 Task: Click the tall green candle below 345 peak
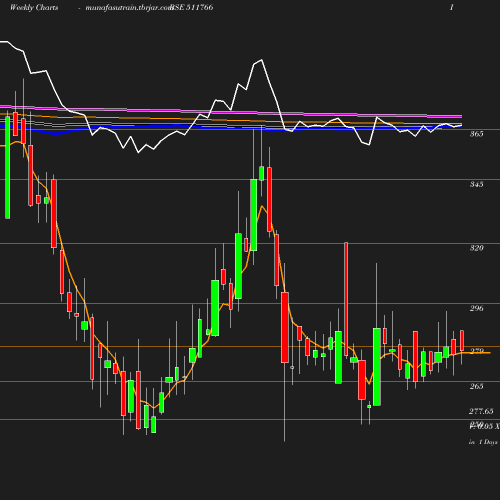[x=254, y=215]
